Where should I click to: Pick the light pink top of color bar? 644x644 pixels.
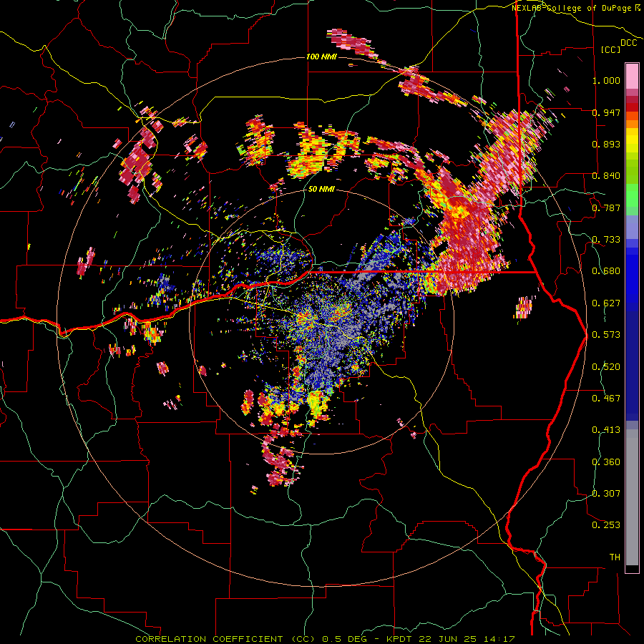click(632, 77)
